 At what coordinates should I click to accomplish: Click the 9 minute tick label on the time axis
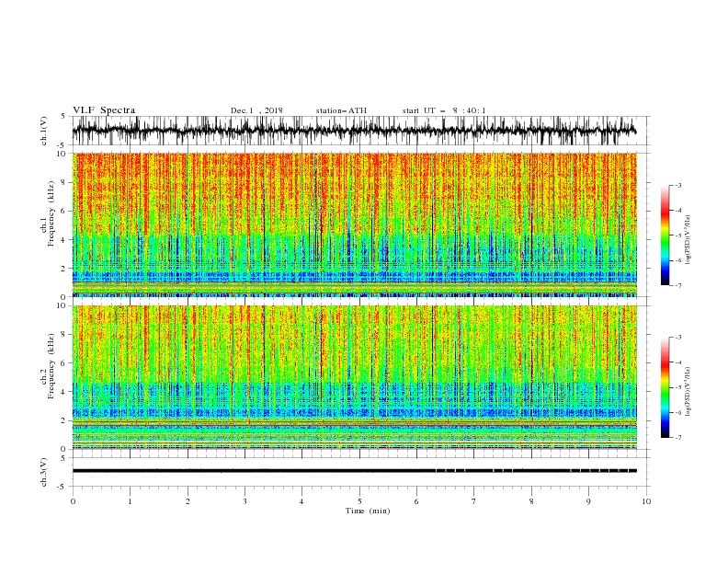point(588,501)
